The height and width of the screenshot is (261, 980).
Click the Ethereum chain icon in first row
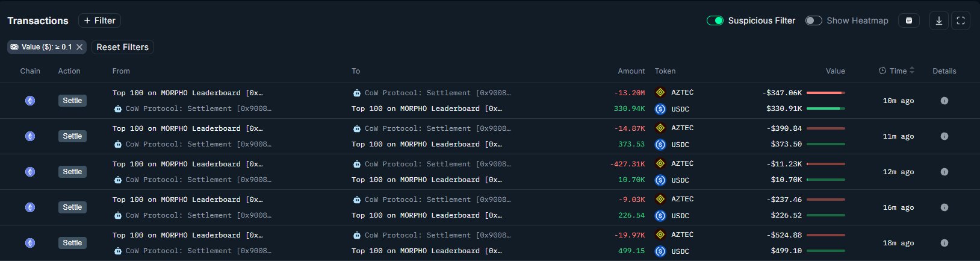30,101
